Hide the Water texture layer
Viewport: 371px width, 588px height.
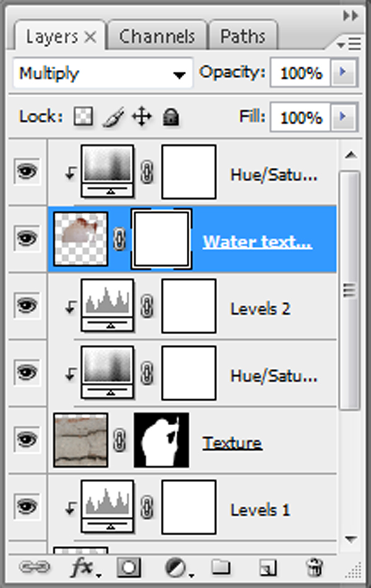pyautogui.click(x=27, y=238)
